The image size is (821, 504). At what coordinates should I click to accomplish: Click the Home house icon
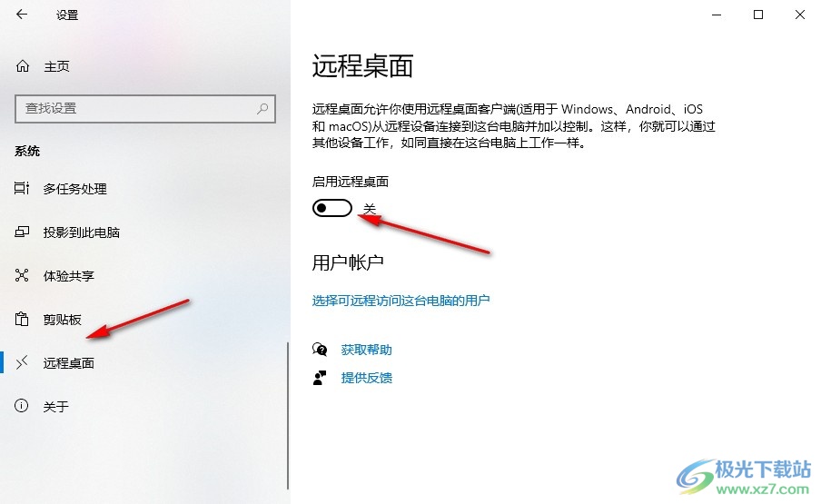pos(22,66)
